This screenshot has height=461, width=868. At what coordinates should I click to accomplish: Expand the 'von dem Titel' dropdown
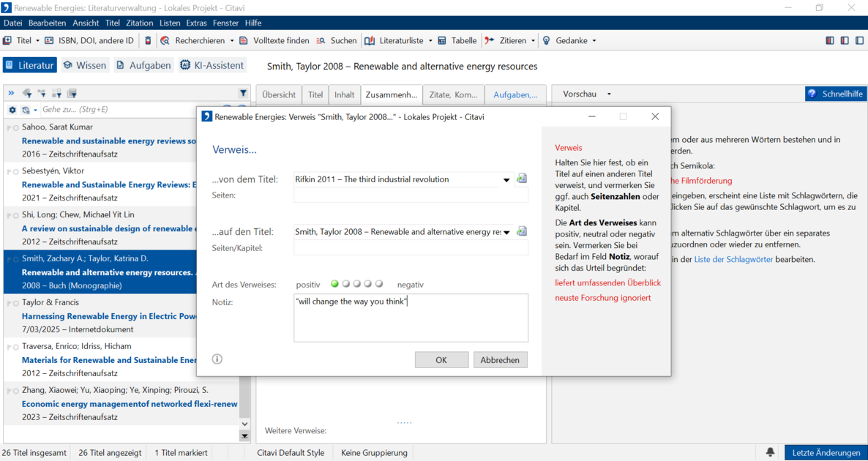coord(506,179)
